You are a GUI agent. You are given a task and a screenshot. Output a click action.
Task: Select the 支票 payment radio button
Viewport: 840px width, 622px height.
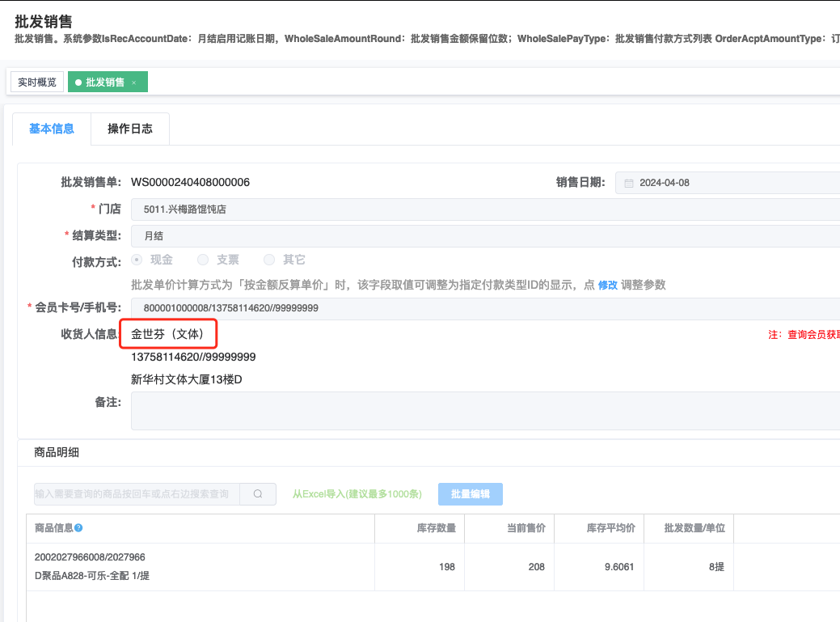point(203,260)
